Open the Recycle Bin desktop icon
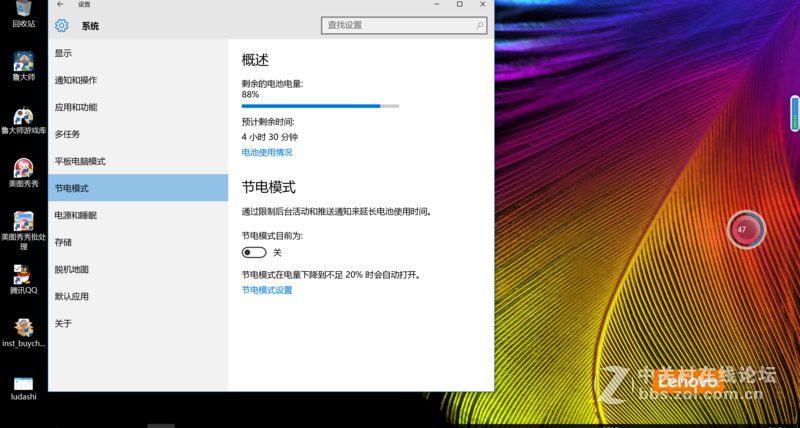Image resolution: width=800 pixels, height=428 pixels. (x=23, y=13)
